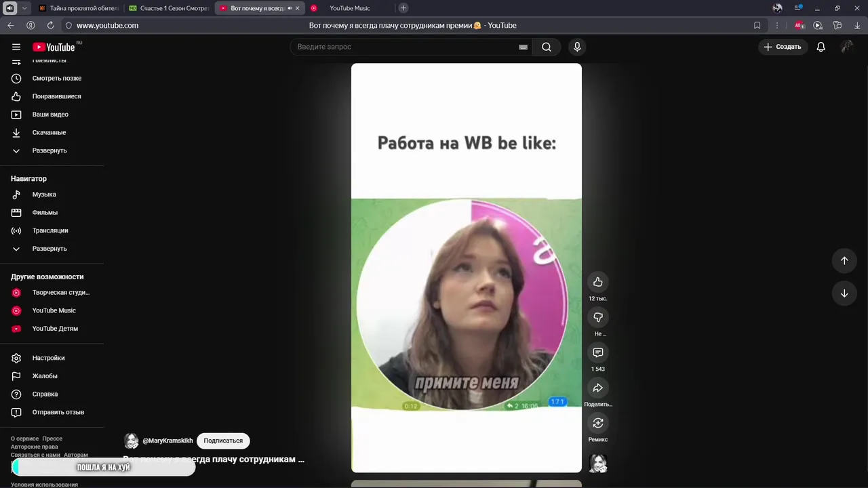
Task: Dislike the Short with thumbs down
Action: point(597,317)
